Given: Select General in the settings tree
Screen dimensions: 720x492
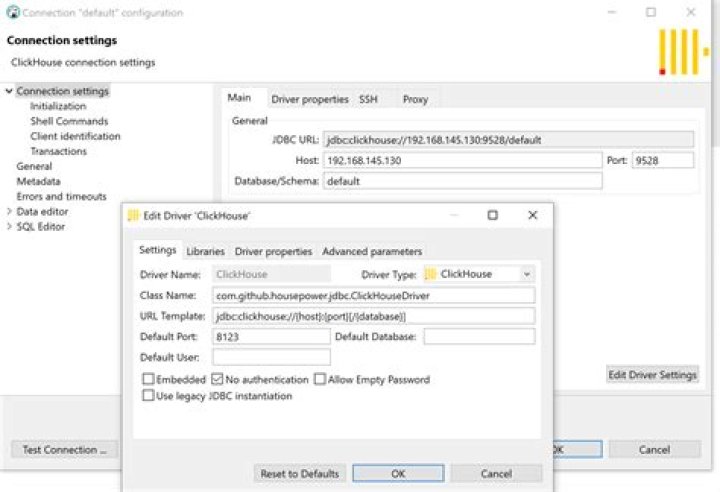Looking at the screenshot, I should coord(34,166).
